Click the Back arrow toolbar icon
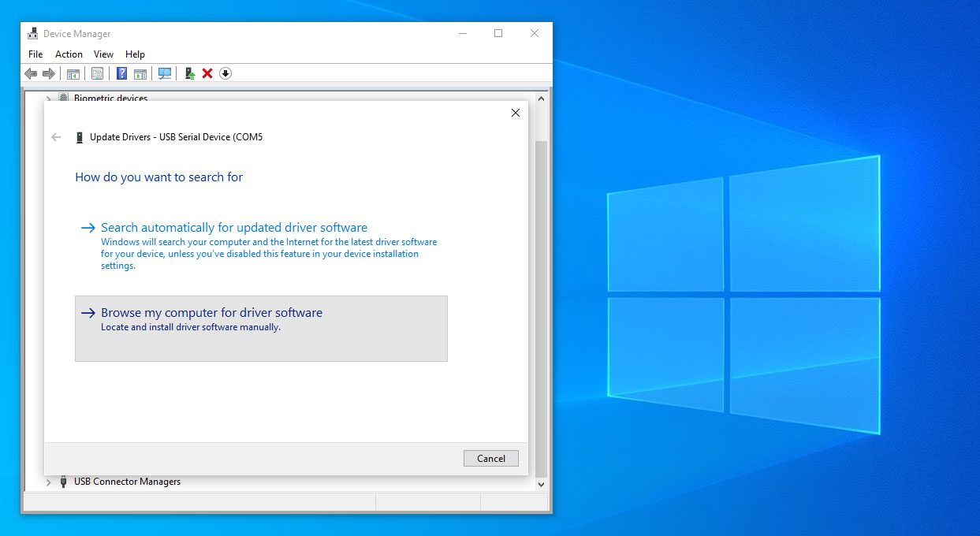 point(31,73)
